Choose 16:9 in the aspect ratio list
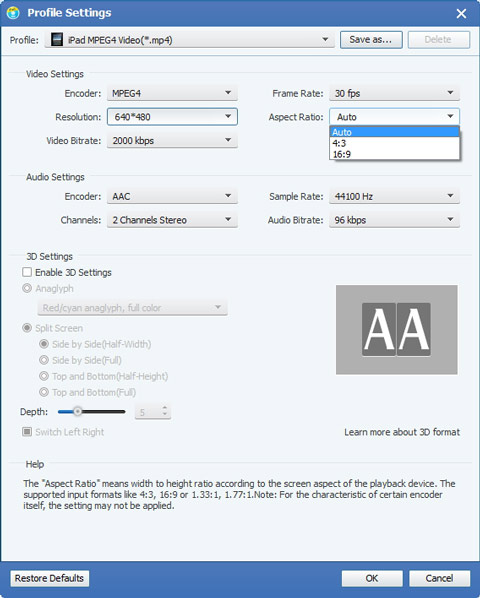This screenshot has width=480, height=598. click(395, 154)
